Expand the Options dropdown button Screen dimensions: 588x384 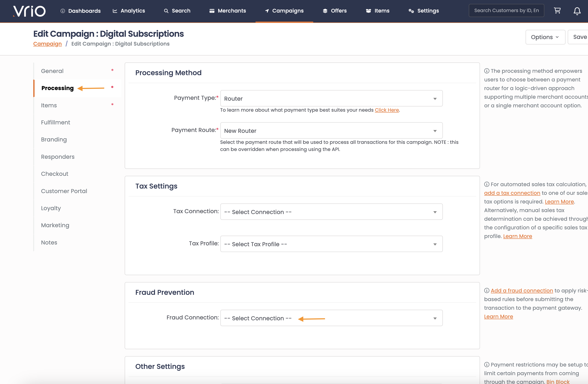tap(545, 37)
